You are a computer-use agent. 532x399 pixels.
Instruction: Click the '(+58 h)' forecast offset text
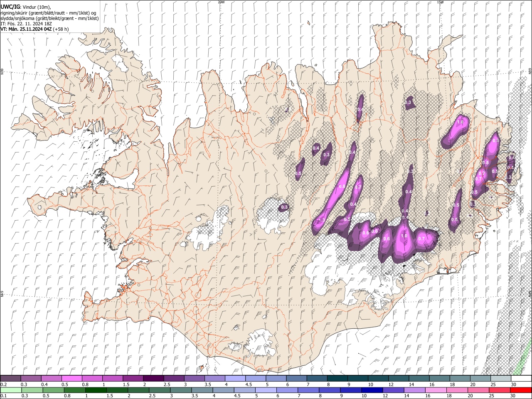(61, 29)
